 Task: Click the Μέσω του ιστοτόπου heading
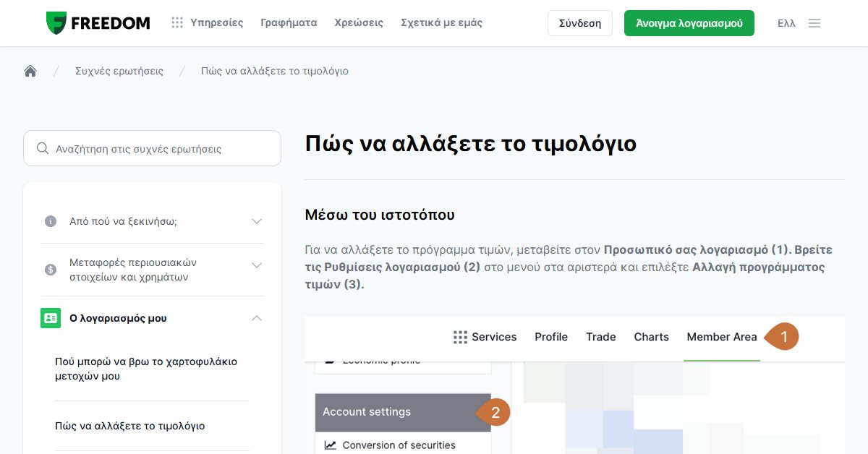(380, 215)
